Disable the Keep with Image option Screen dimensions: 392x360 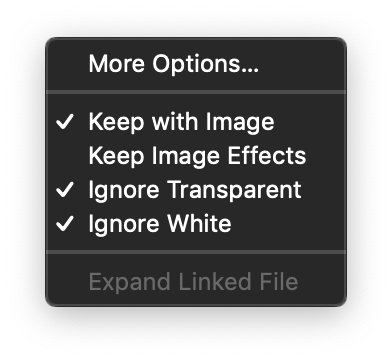(x=196, y=122)
